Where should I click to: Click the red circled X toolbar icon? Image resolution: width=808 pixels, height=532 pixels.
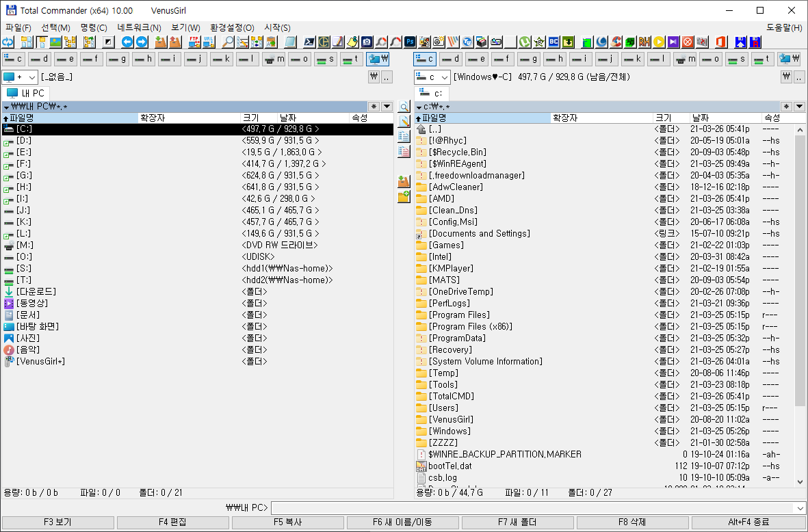coord(688,42)
